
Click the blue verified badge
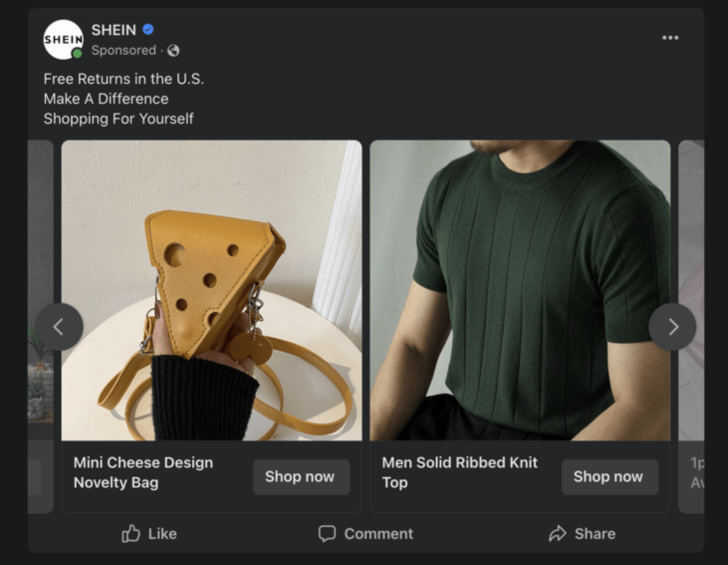148,29
